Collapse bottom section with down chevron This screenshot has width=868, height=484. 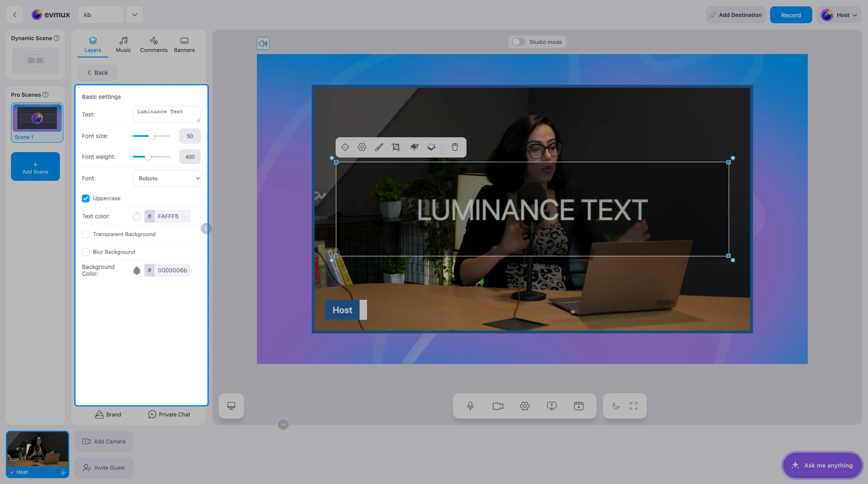283,424
